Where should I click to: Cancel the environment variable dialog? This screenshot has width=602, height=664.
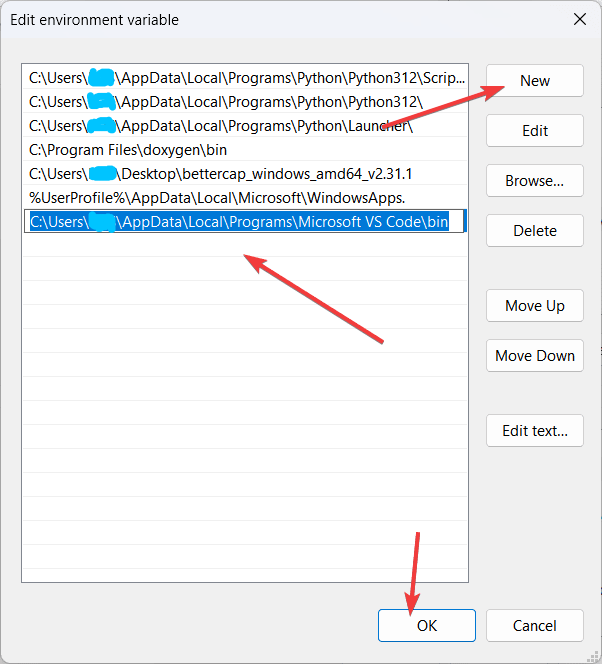tap(535, 625)
